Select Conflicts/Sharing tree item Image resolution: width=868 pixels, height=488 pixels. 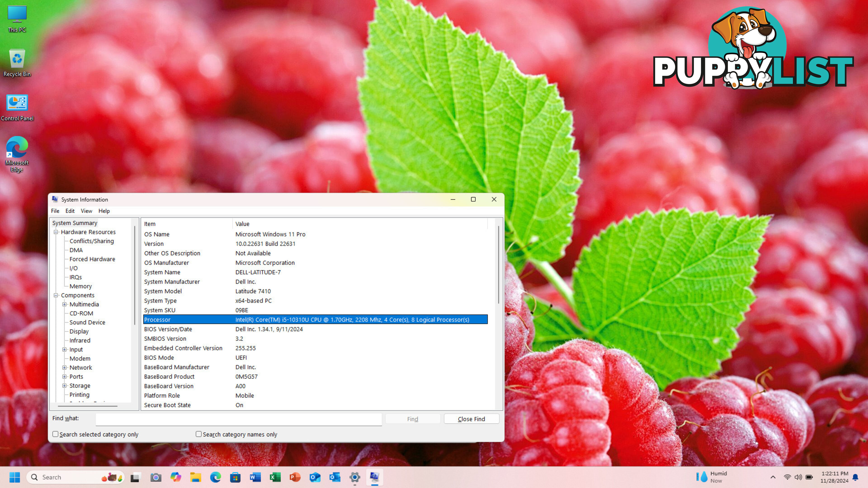[92, 241]
